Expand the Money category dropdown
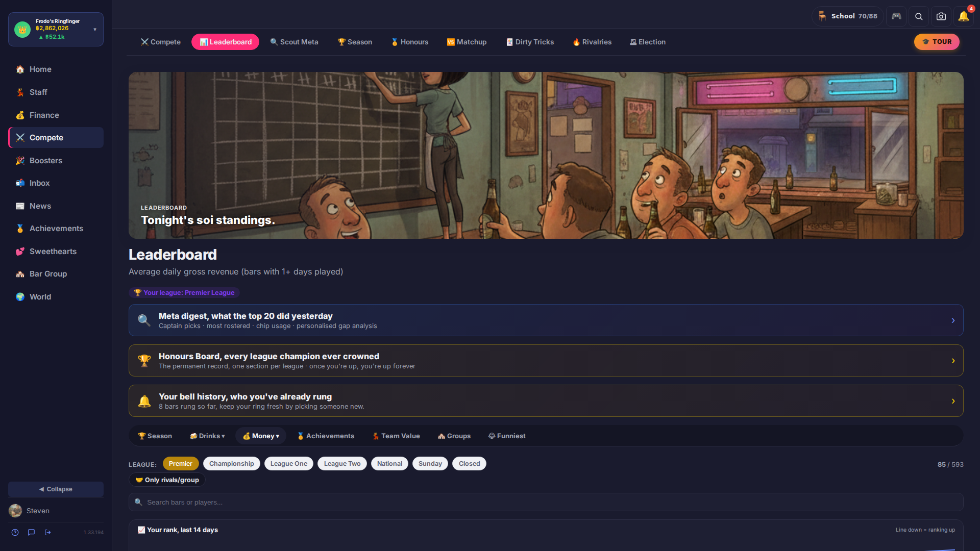 coord(261,436)
